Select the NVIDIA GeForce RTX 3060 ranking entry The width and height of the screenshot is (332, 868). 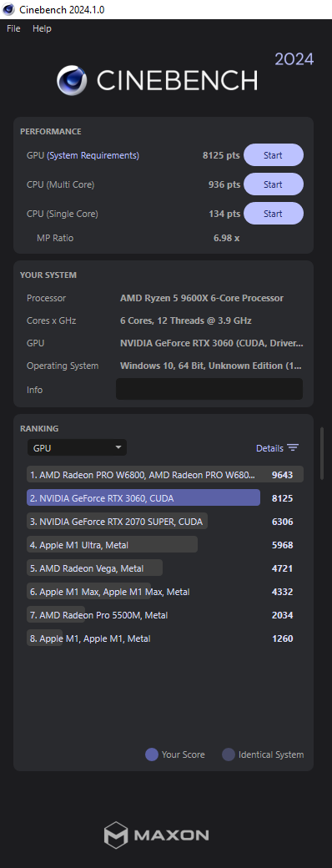143,498
